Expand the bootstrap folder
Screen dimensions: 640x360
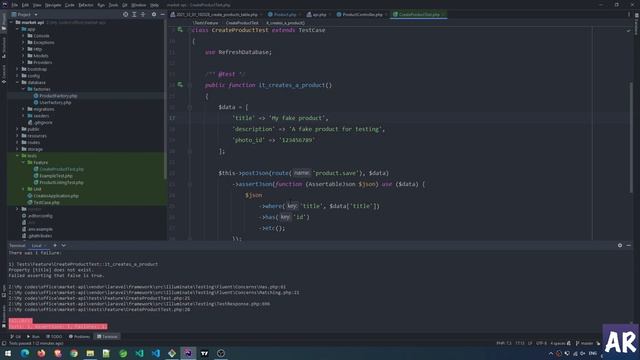pos(18,69)
